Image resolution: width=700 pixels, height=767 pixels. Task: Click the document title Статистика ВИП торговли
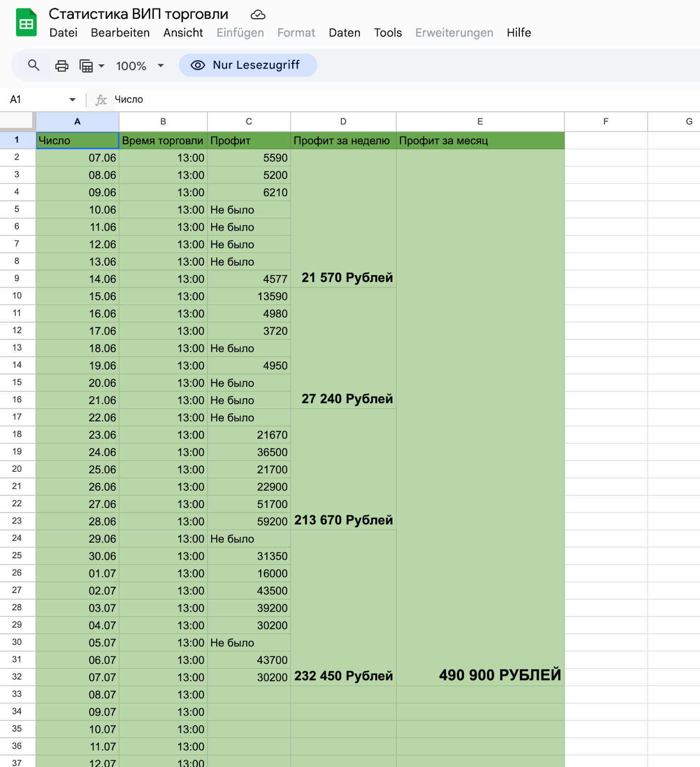pos(138,14)
